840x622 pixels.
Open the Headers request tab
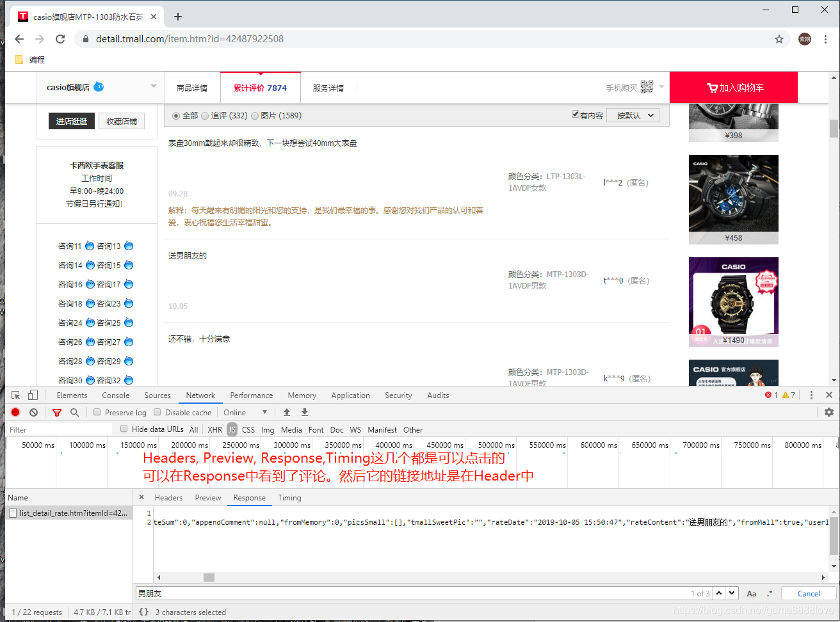point(168,498)
